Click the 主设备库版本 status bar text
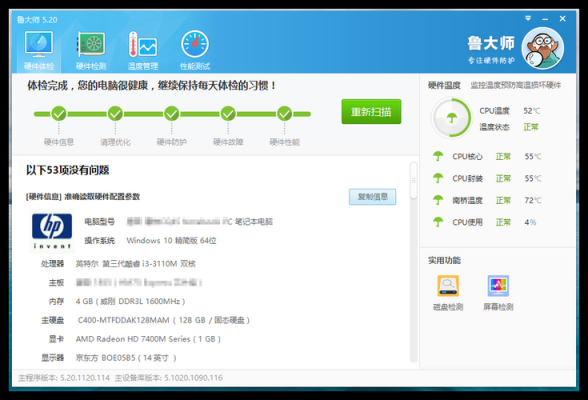This screenshot has width=588, height=400. [x=169, y=378]
